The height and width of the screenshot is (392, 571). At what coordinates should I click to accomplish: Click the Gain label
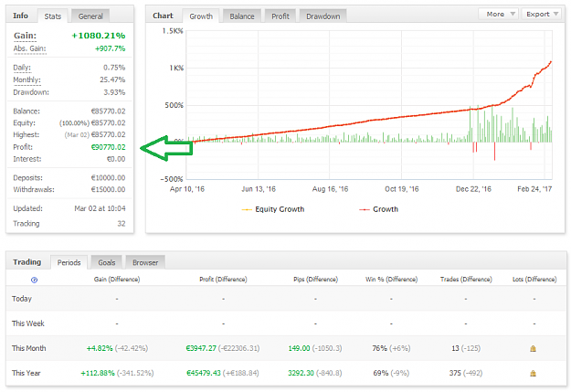click(26, 36)
